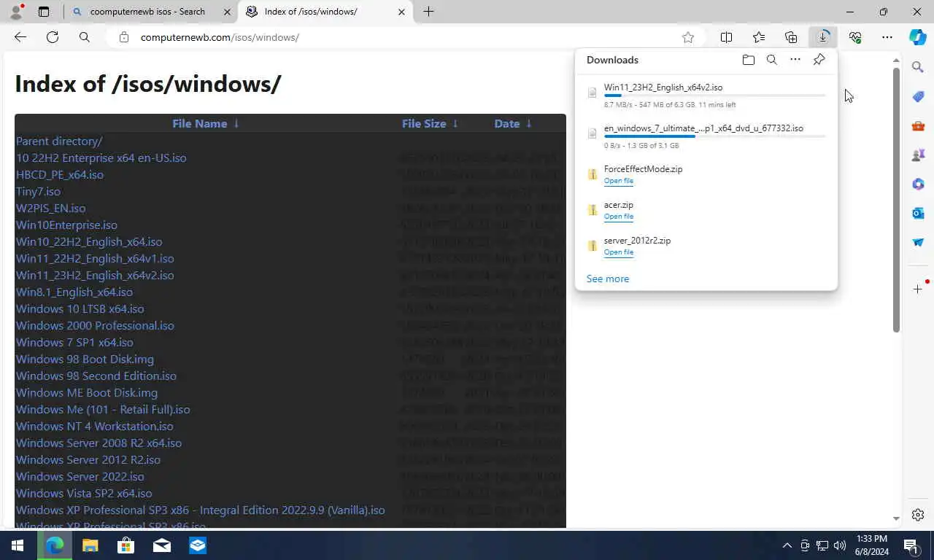The height and width of the screenshot is (560, 934).
Task: Download Windows 2000 Professional.iso
Action: [x=95, y=325]
